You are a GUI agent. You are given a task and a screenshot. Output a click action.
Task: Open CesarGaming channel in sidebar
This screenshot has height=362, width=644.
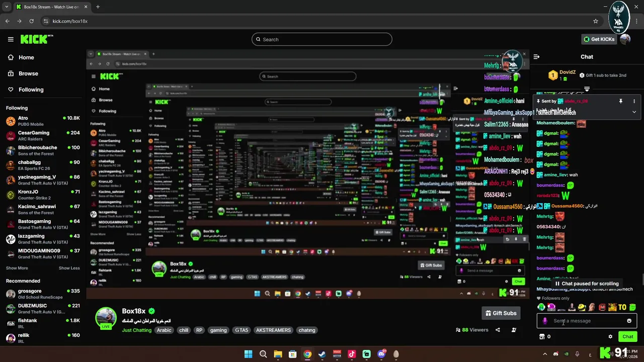coord(43,136)
